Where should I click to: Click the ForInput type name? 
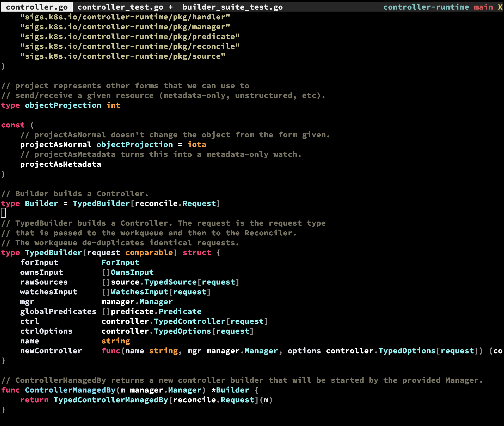120,262
